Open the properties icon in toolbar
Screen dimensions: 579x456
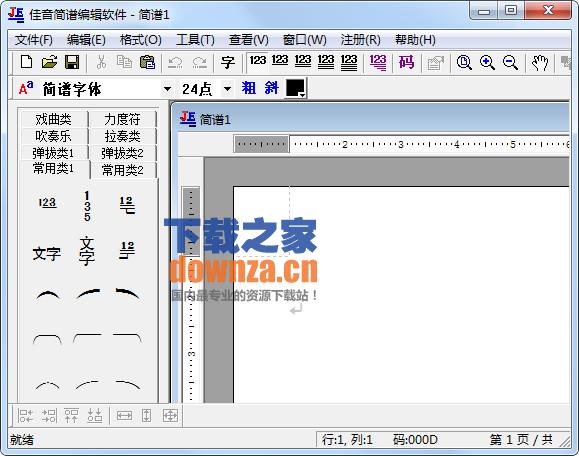coord(435,62)
